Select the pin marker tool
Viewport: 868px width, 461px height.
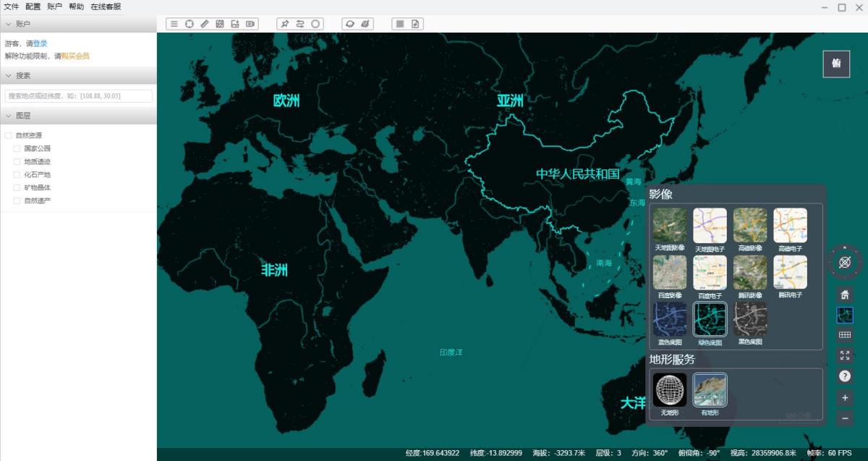284,24
